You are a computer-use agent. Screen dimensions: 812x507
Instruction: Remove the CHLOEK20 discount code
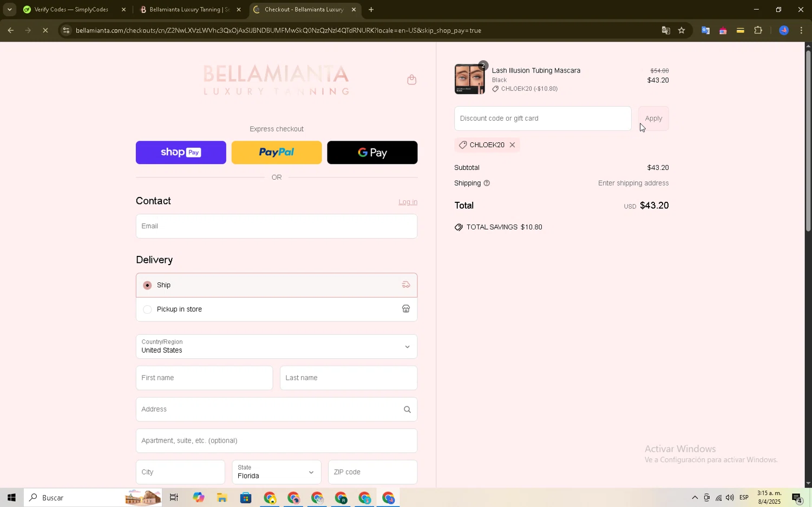[512, 145]
